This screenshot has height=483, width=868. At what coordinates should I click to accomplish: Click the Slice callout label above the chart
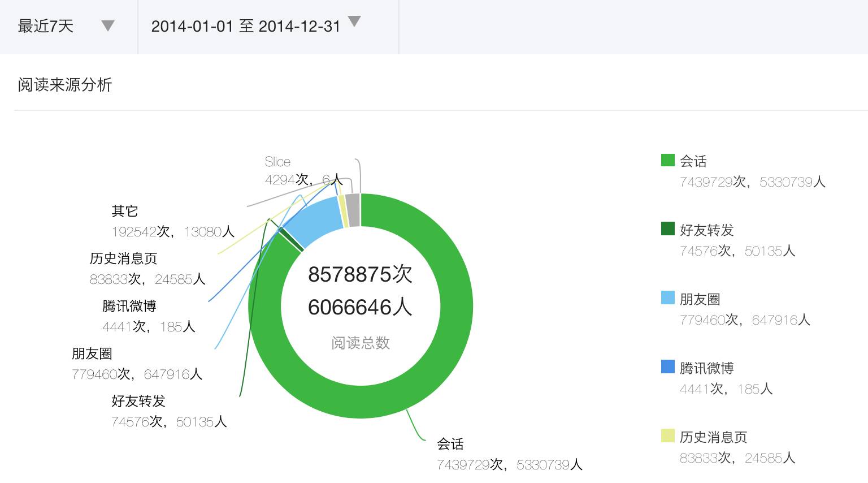[x=277, y=162]
